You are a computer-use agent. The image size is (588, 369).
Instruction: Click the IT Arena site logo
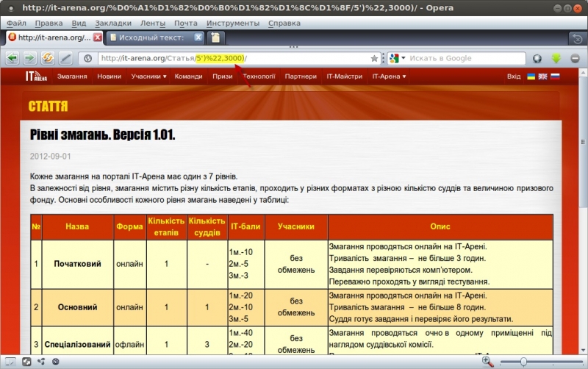coord(36,76)
